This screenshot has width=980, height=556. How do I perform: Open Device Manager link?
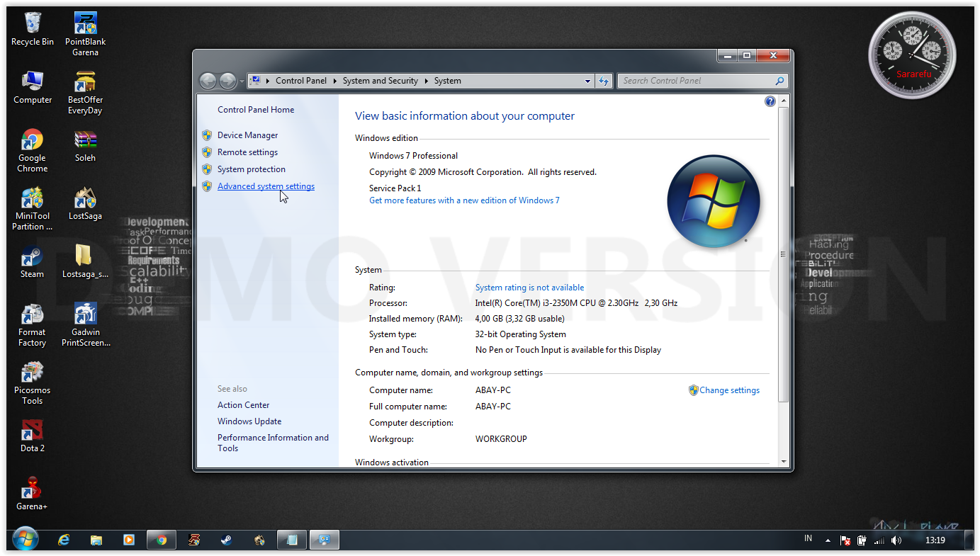coord(247,135)
